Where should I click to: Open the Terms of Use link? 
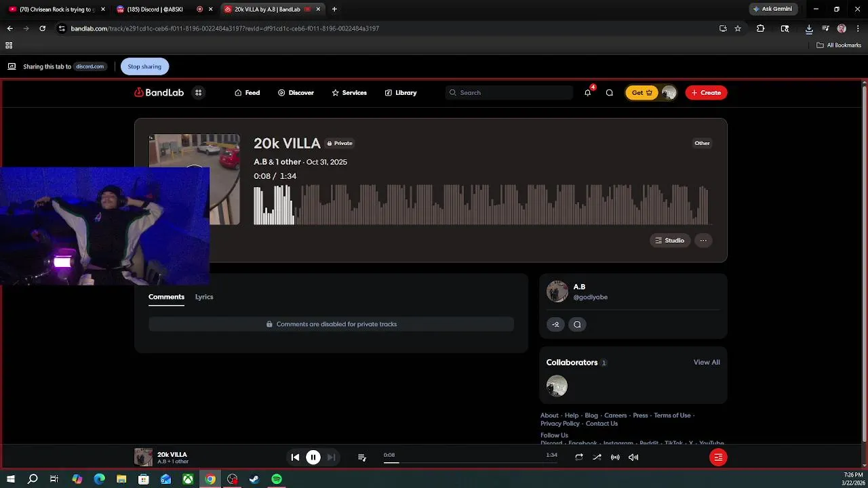[672, 415]
